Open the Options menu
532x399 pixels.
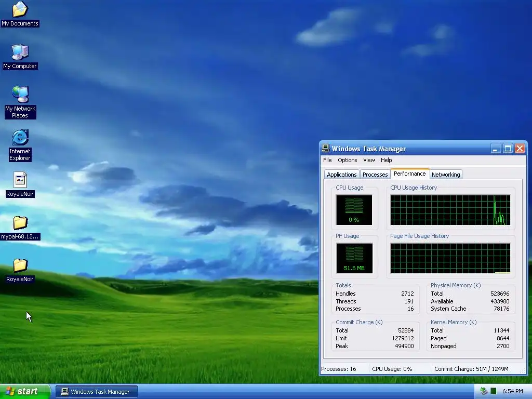click(348, 160)
